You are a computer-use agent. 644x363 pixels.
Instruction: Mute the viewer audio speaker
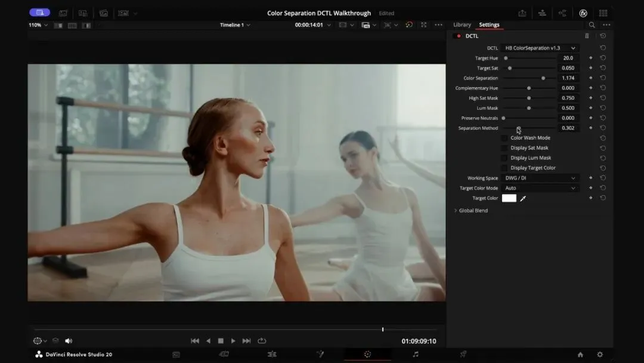69,341
